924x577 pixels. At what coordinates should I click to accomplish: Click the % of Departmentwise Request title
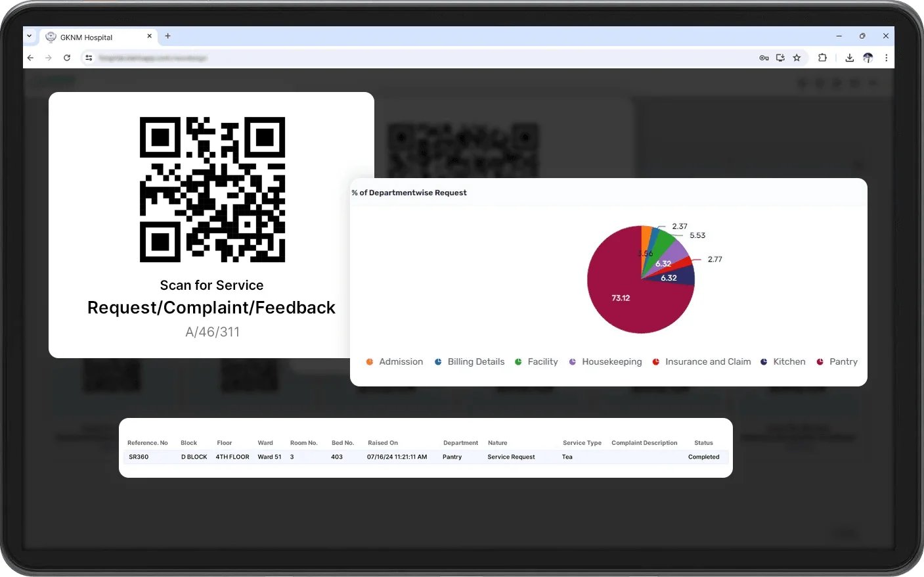409,193
